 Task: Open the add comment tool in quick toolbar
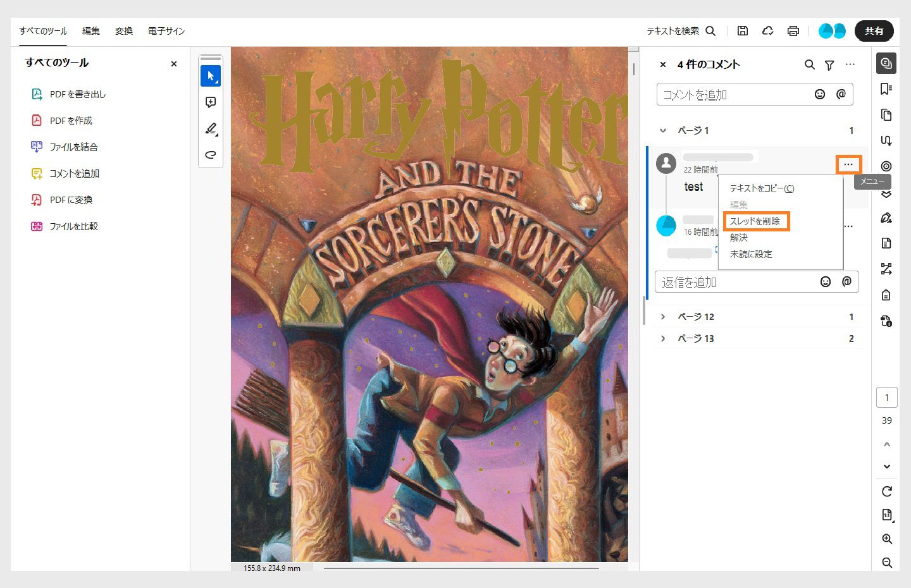[211, 102]
